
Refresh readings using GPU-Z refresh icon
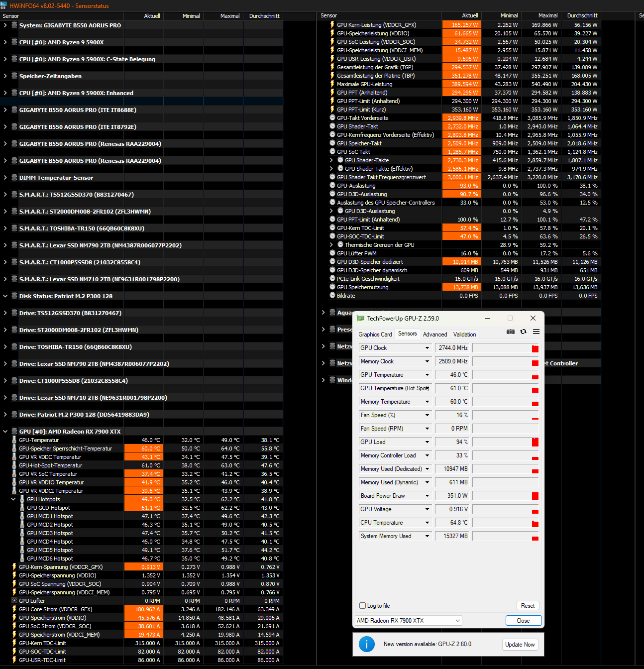click(x=523, y=332)
